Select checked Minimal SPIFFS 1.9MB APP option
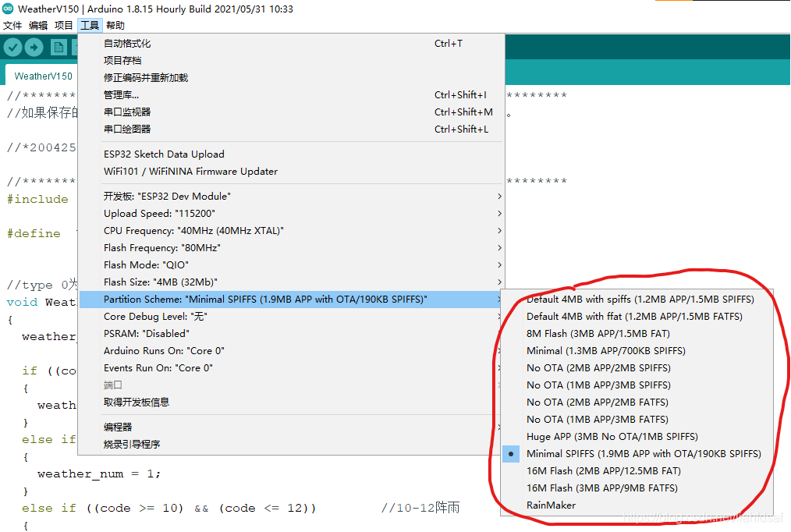791x532 pixels. tap(637, 454)
